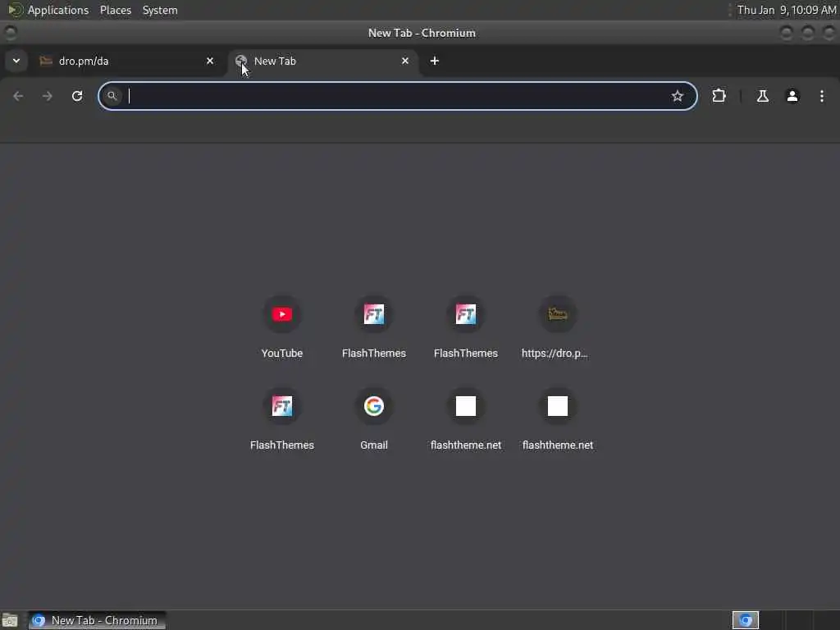Image resolution: width=840 pixels, height=630 pixels.
Task: Open the https://dro.p... shortcut tile
Action: coord(557,327)
